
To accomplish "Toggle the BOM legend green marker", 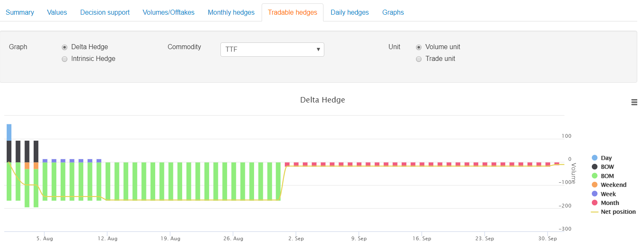I will [x=594, y=176].
